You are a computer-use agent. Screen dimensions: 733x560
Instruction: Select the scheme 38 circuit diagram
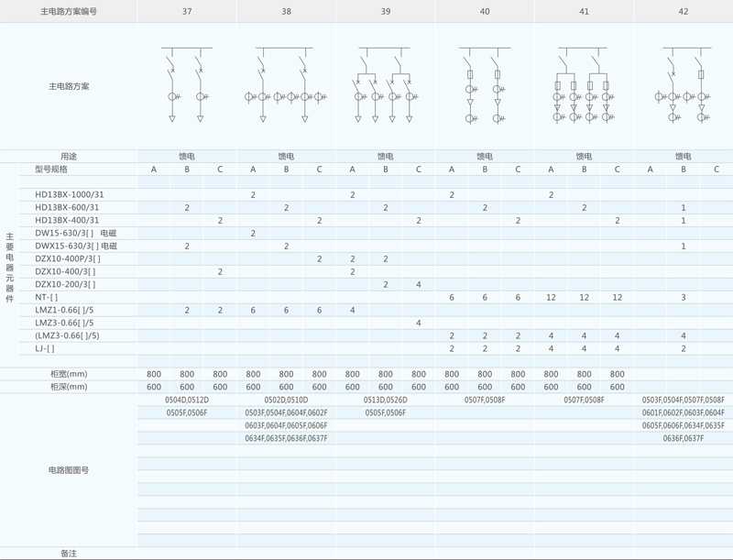(285, 85)
